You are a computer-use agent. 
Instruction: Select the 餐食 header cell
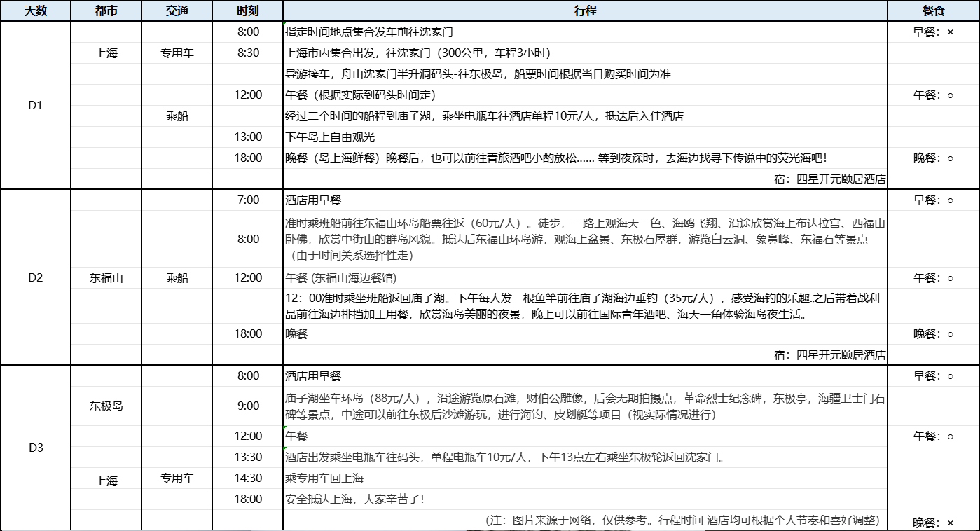[933, 11]
